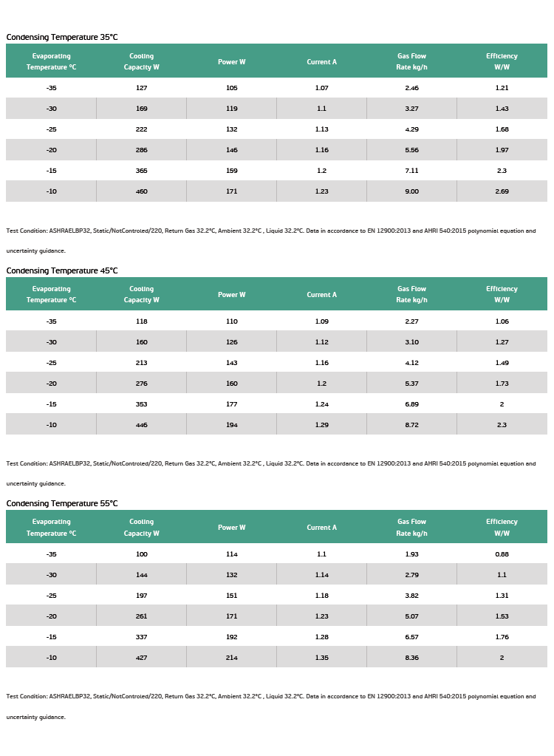Image resolution: width=554 pixels, height=756 pixels.
Task: Click gas flow value 8.72 in 45°C table
Action: coord(412,425)
